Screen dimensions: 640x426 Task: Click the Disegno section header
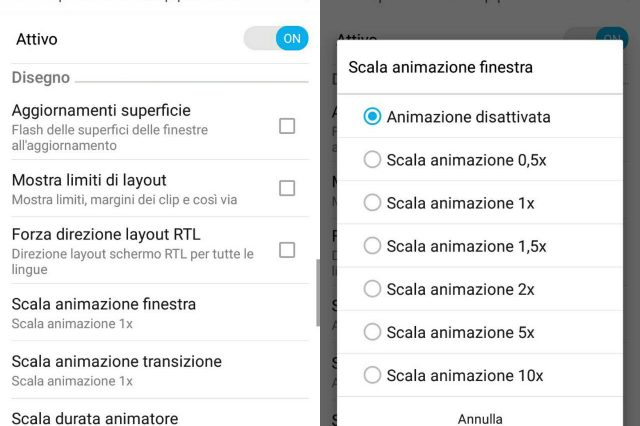click(41, 77)
